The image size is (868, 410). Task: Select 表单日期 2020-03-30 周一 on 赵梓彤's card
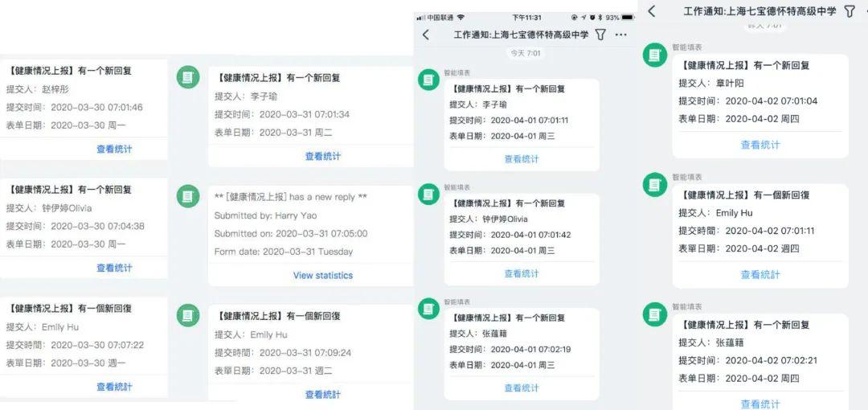pyautogui.click(x=66, y=125)
